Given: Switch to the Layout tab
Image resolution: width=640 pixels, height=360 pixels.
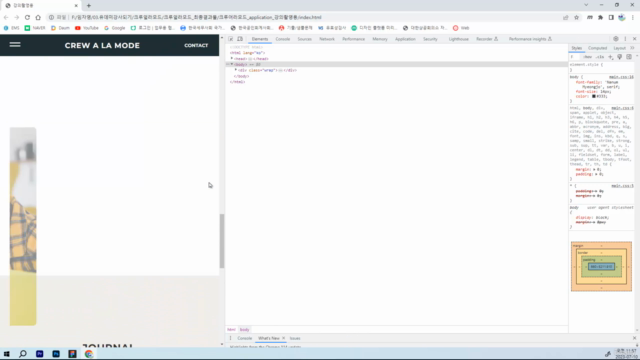Looking at the screenshot, I should 619,48.
